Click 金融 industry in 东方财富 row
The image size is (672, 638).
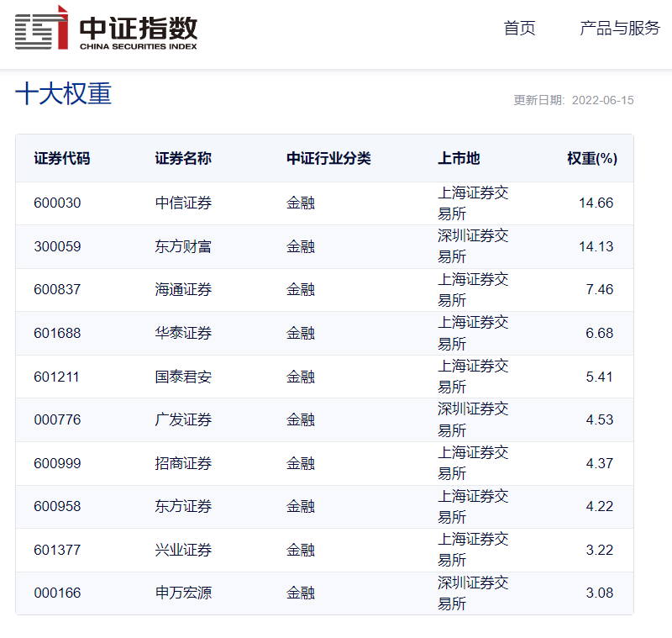click(x=301, y=246)
